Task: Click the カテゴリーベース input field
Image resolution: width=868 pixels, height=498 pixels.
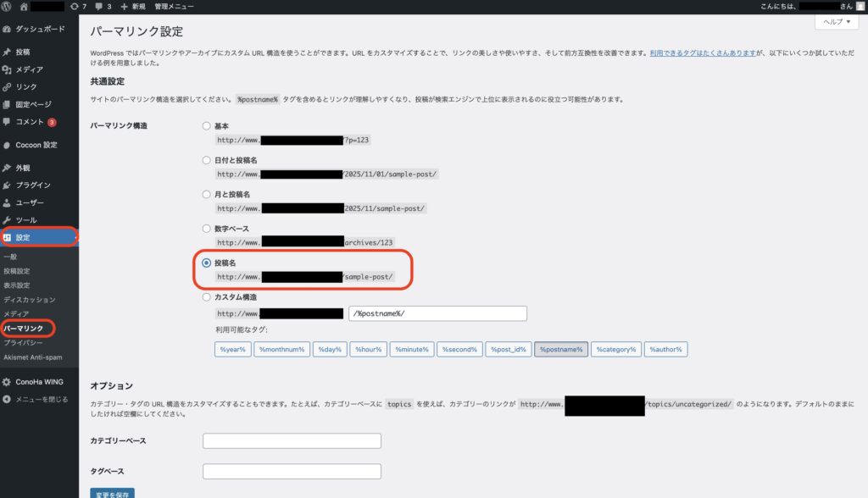Action: pyautogui.click(x=292, y=440)
